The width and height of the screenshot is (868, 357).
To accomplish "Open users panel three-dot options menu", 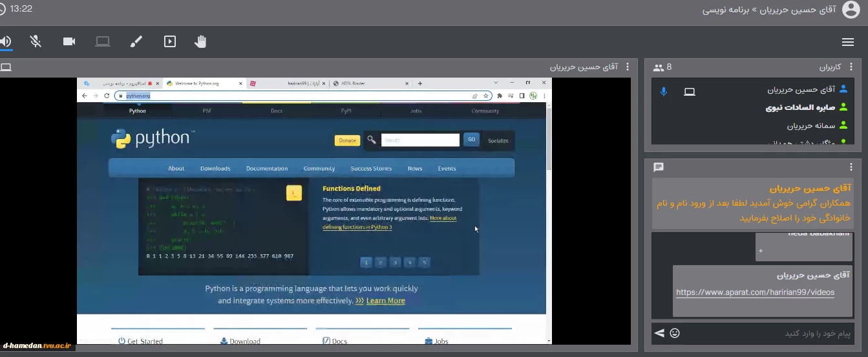I will pyautogui.click(x=851, y=67).
